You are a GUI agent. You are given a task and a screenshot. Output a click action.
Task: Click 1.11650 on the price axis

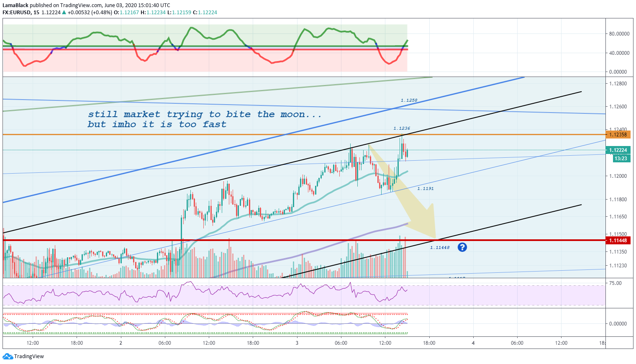point(618,217)
